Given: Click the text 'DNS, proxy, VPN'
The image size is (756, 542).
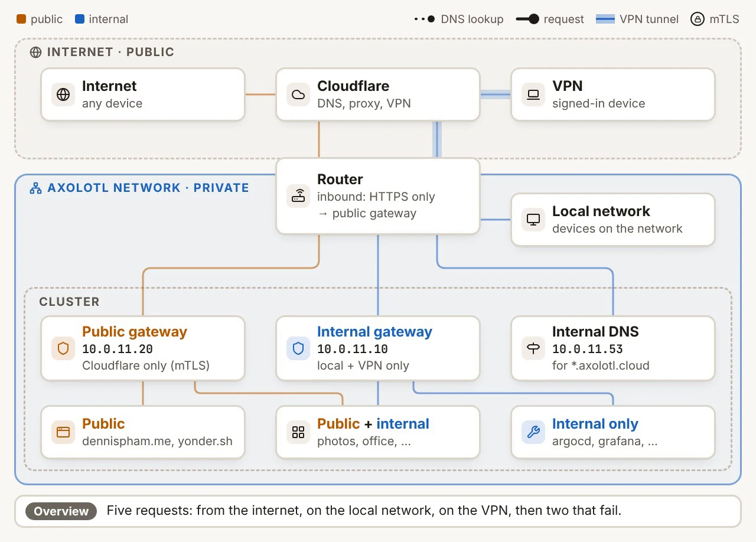Looking at the screenshot, I should pyautogui.click(x=364, y=103).
